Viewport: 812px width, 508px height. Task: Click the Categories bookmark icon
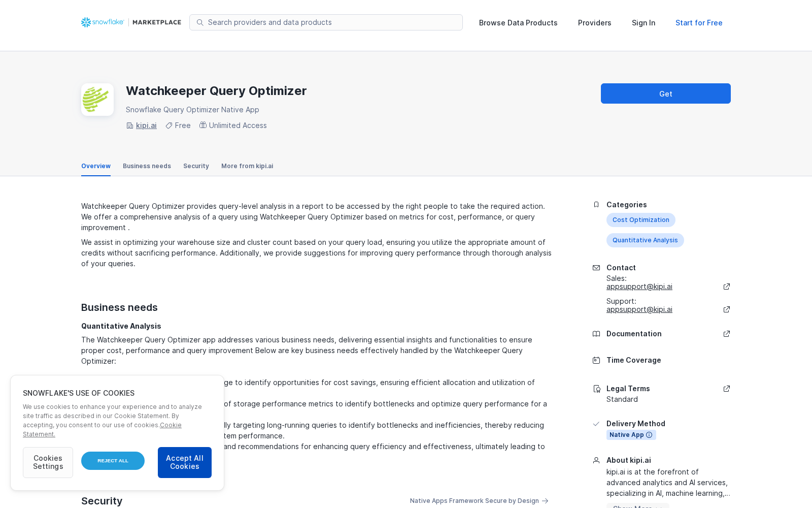coord(596,205)
